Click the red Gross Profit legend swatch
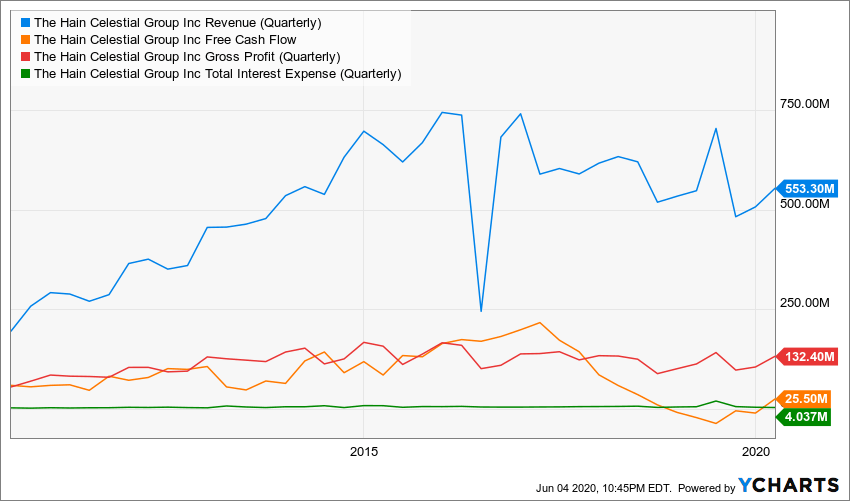850x501 pixels. 24,57
